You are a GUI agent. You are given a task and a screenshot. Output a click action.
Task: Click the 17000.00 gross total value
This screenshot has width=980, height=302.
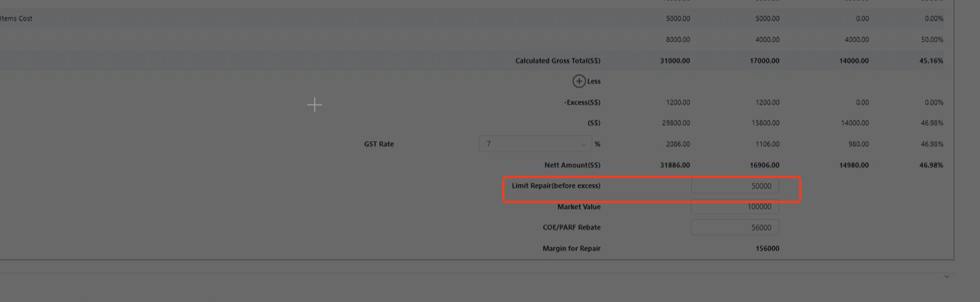pyautogui.click(x=764, y=61)
